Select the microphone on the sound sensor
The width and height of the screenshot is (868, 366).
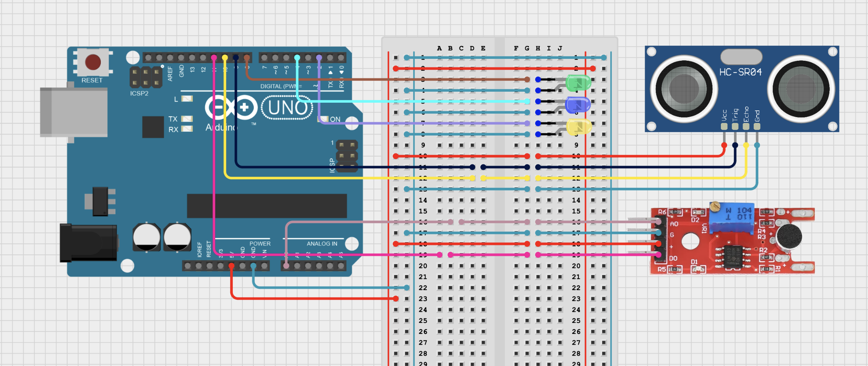pos(789,237)
